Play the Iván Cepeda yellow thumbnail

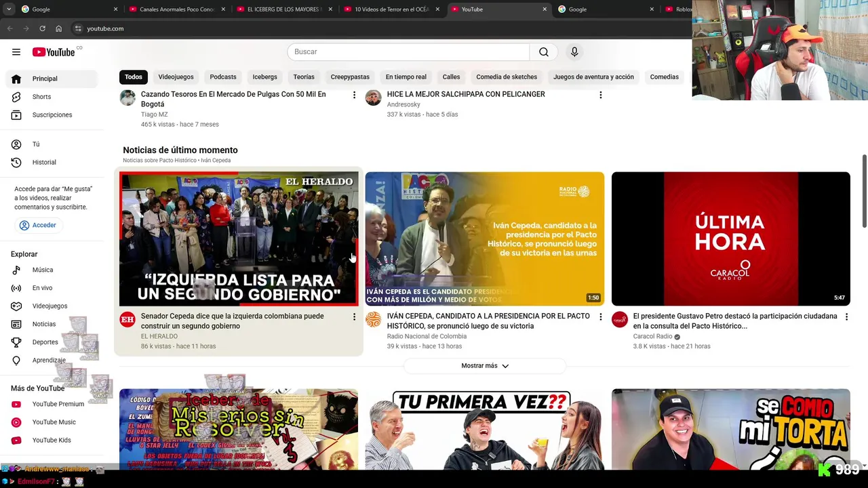click(x=485, y=239)
